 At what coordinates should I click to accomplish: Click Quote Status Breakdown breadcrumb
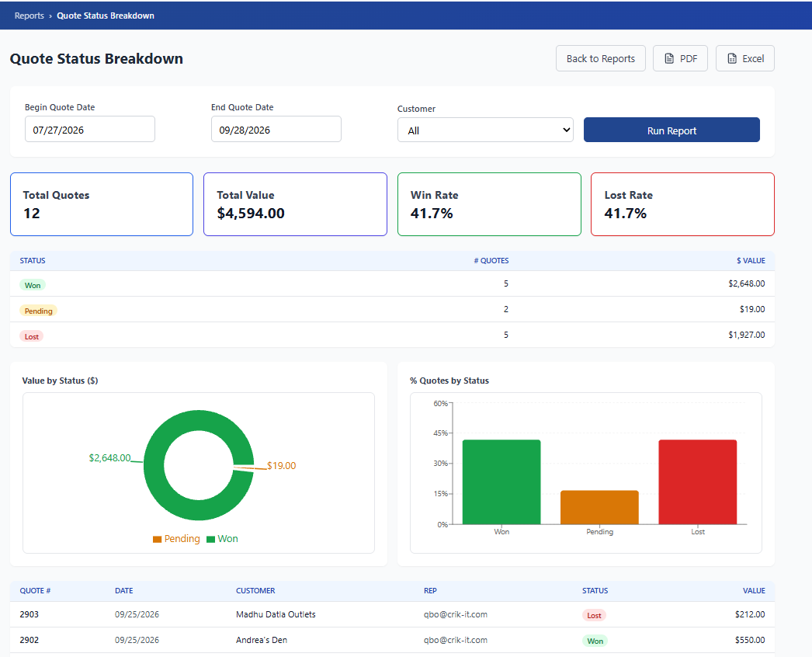point(106,16)
